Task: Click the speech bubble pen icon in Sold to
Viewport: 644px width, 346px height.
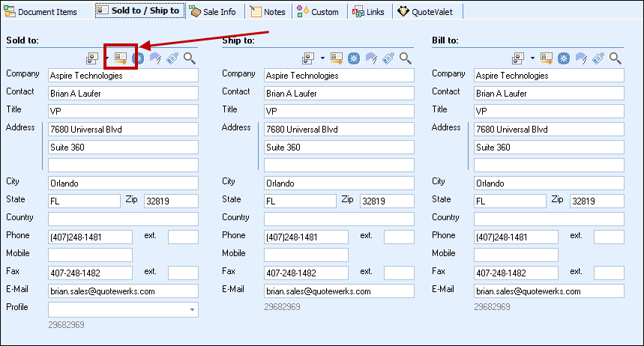Action: click(x=155, y=58)
